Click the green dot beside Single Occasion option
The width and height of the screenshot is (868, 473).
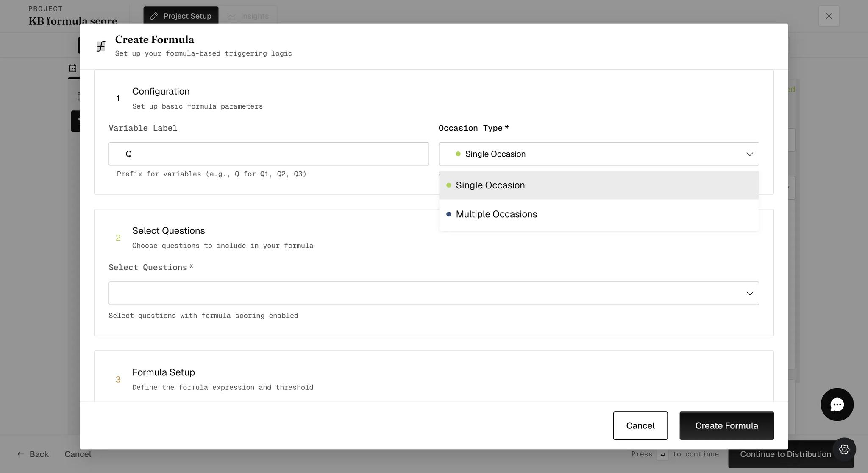[x=449, y=185]
